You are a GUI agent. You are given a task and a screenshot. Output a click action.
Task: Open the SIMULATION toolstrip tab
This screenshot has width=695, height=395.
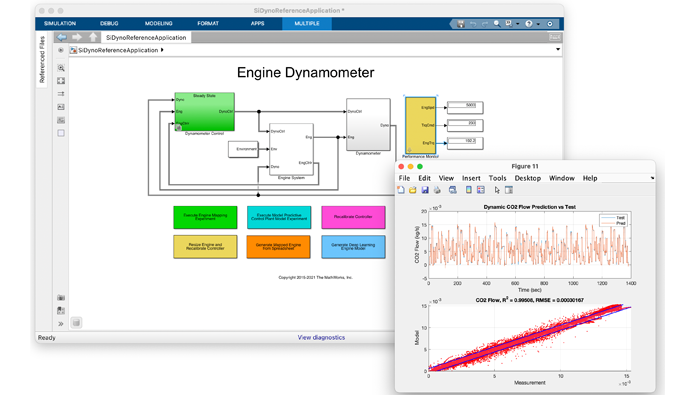(60, 23)
